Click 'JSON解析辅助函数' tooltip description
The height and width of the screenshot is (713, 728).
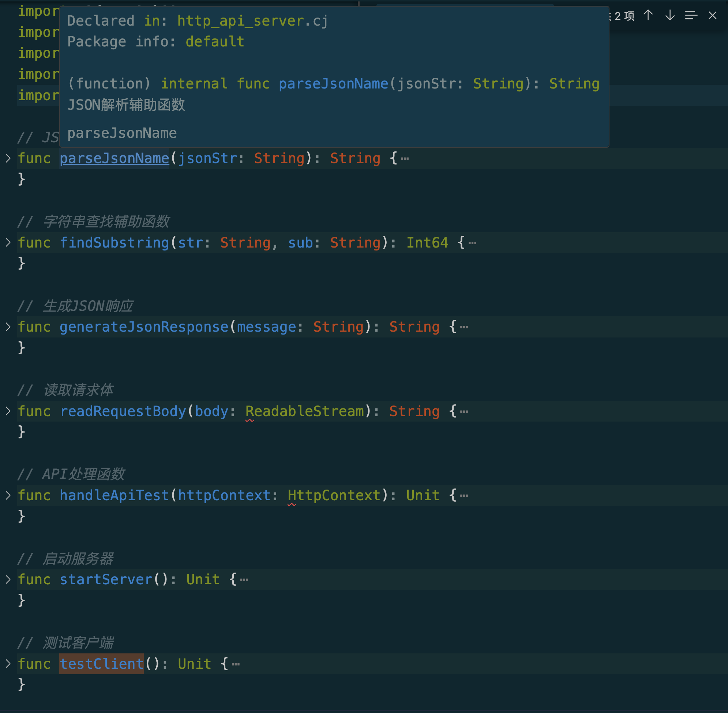click(x=126, y=105)
